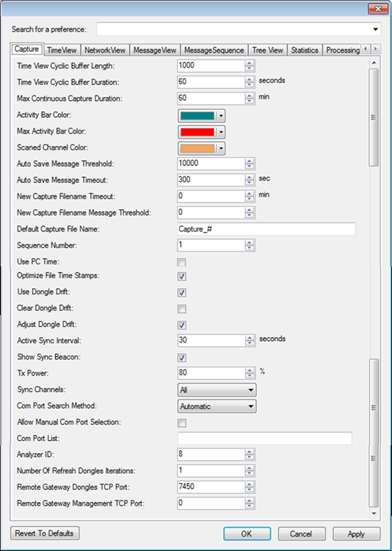Close the preferences dialog window
392x551 pixels.
378,8
